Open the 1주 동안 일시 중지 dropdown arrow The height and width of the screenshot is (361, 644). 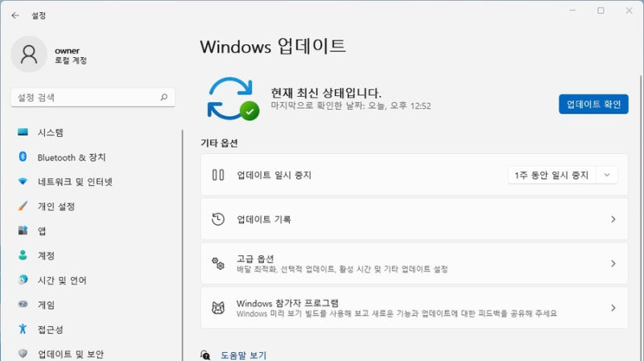pyautogui.click(x=607, y=175)
